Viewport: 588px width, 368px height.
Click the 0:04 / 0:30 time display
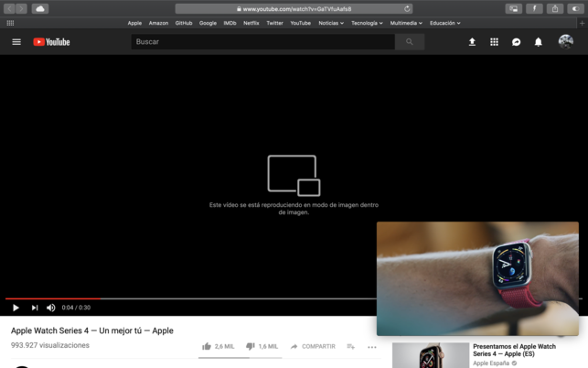tap(76, 308)
